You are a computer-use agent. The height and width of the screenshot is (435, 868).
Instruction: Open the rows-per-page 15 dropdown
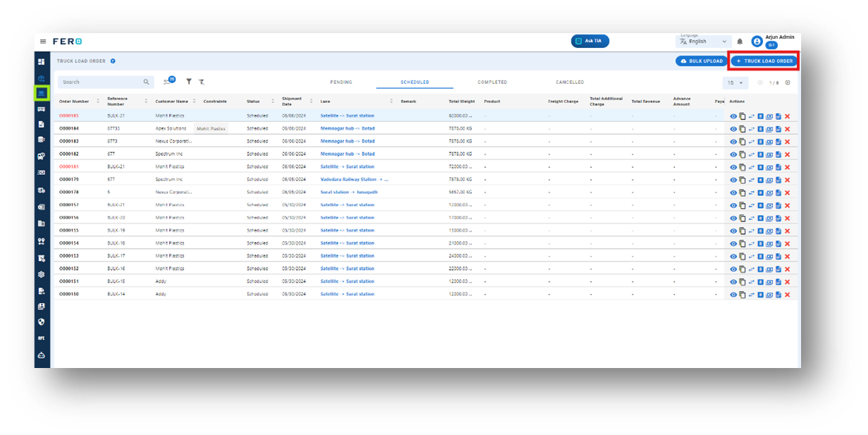pos(736,82)
